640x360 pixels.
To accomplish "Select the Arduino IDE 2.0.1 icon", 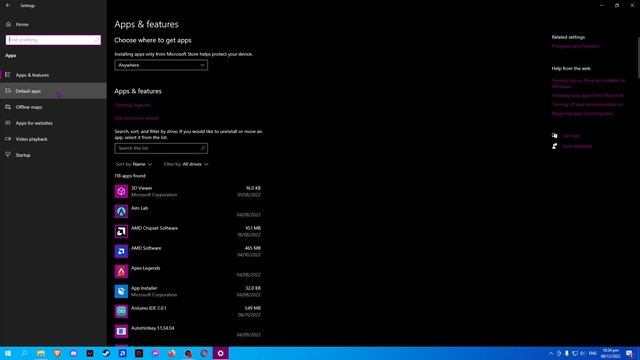I will [x=121, y=311].
